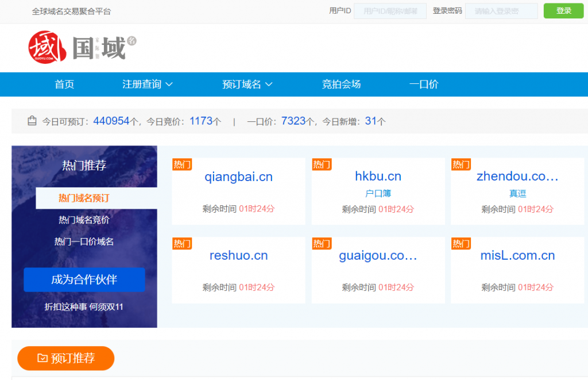Click the 1173 auction count
588x380 pixels.
[201, 121]
